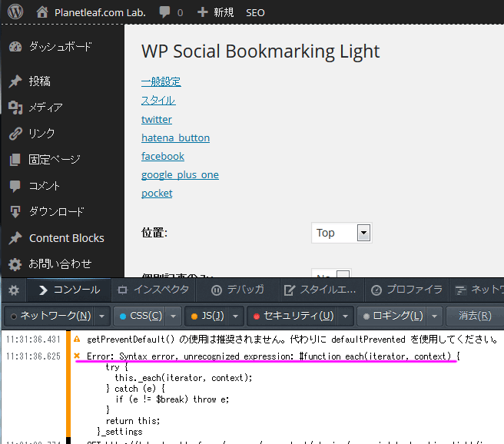Click the warning triangle icon on getPreventDefault message
The image size is (504, 444).
point(77,339)
